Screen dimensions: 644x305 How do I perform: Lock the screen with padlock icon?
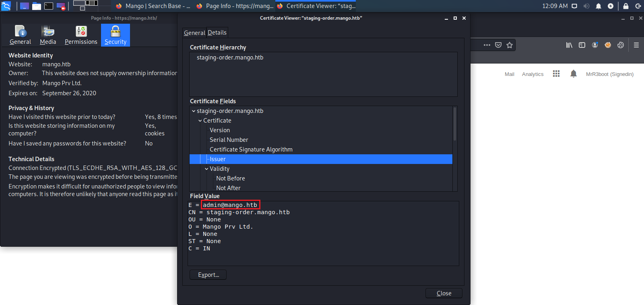(626, 6)
